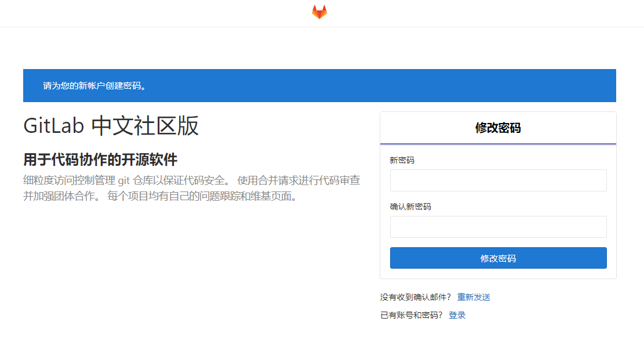Select the heading GitLab 中文社区版
644x347 pixels.
pyautogui.click(x=111, y=126)
